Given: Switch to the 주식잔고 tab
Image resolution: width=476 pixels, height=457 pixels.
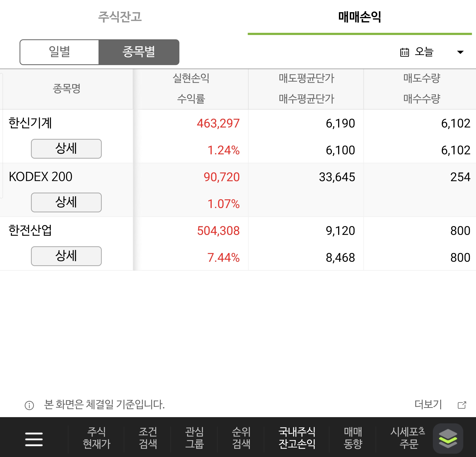Looking at the screenshot, I should click(120, 17).
